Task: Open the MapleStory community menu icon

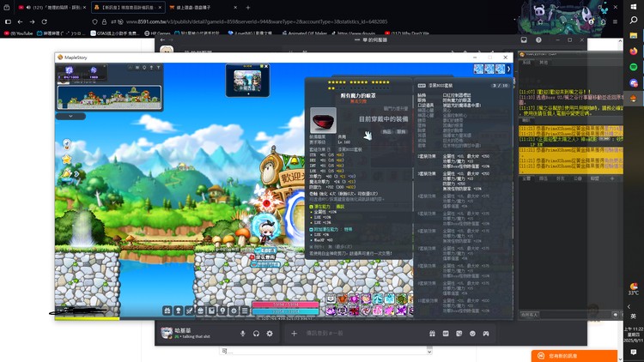Action: tap(200, 311)
